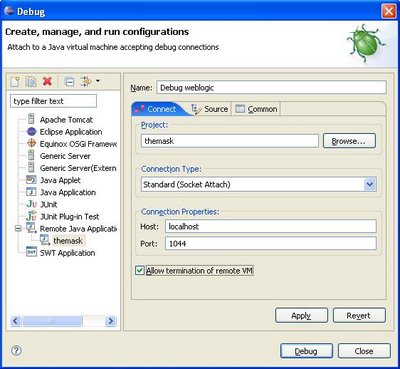
Task: Collapse the Remote Java Application node
Action: click(18, 229)
